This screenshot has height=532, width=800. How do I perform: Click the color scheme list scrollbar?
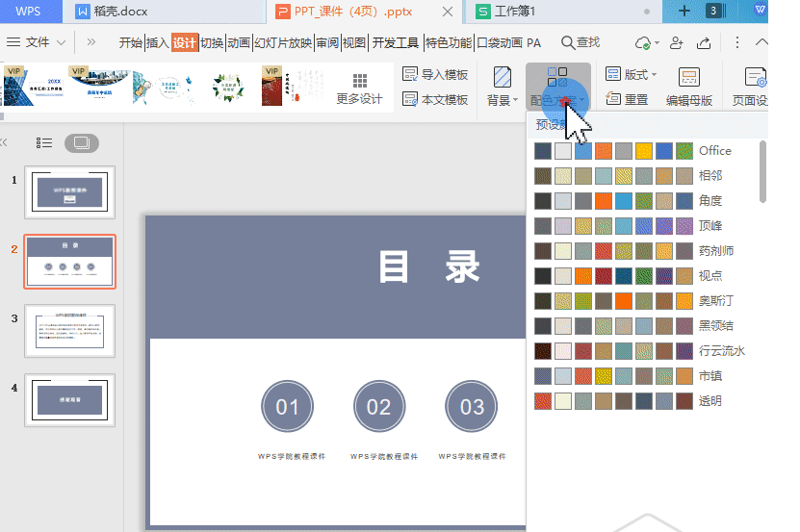(x=762, y=172)
